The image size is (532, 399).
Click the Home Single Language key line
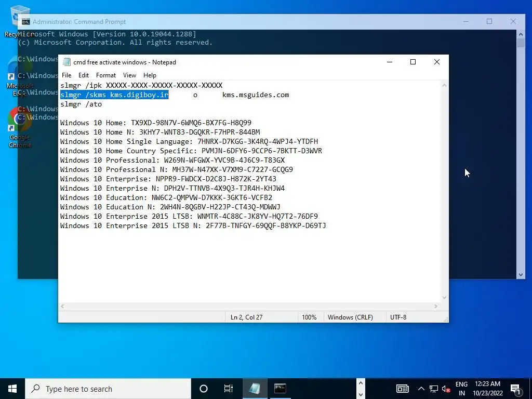[x=189, y=141]
